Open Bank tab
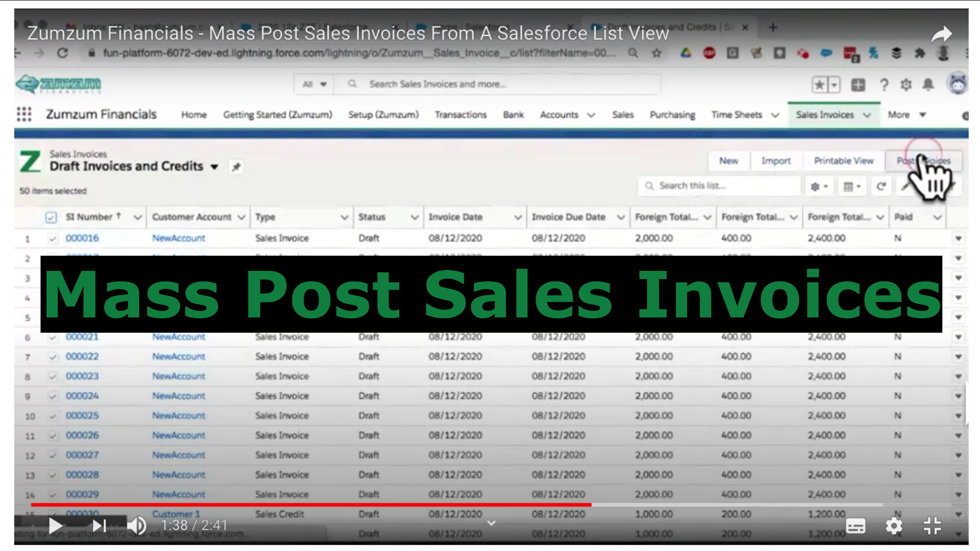The image size is (980, 551). click(x=513, y=115)
